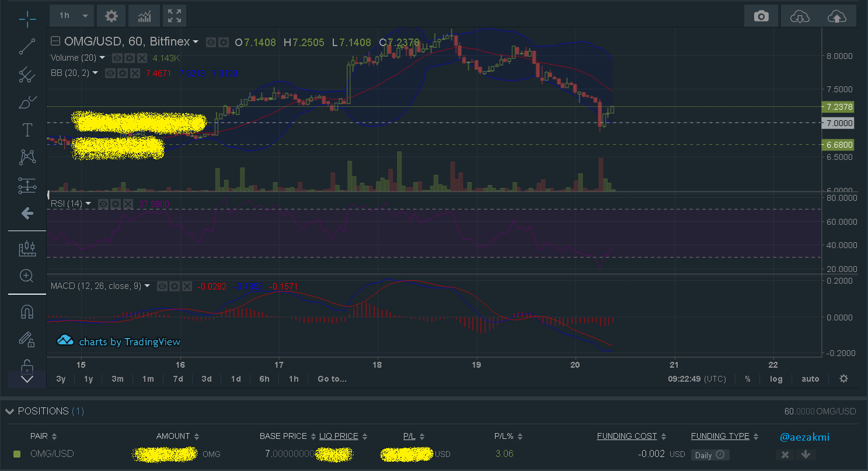Expand more drawing tools chevron

click(27, 379)
